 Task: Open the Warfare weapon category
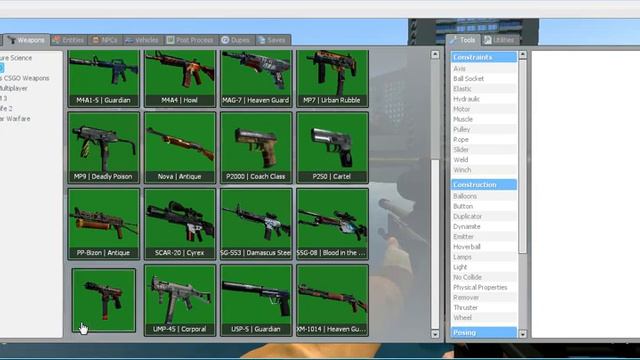15,119
